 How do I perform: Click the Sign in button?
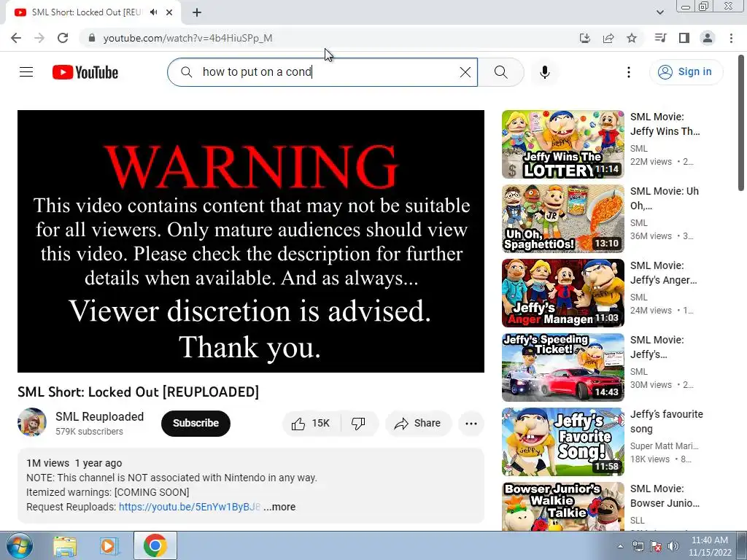point(686,72)
